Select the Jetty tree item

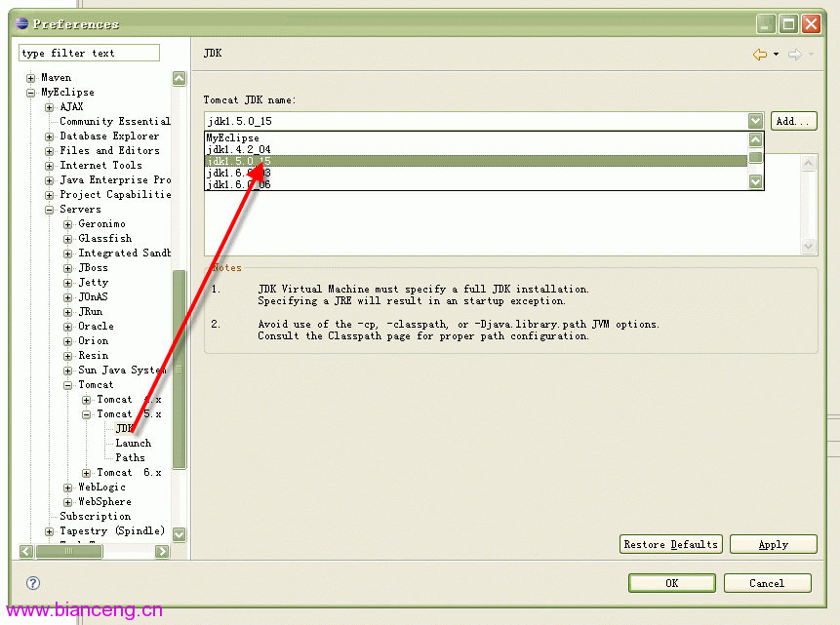pyautogui.click(x=94, y=282)
